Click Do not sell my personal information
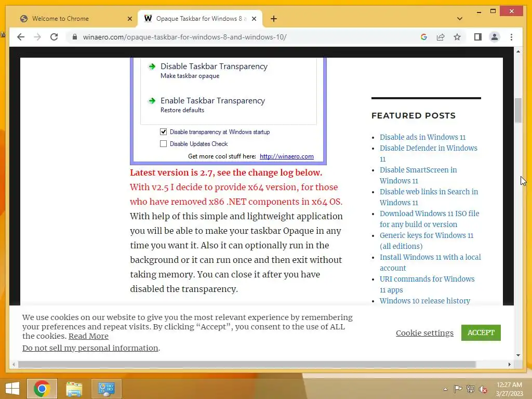The image size is (532, 399). 90,348
